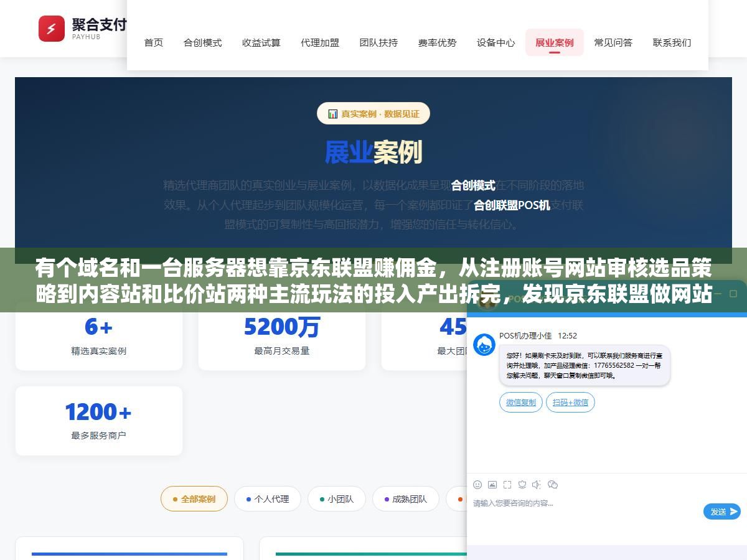The image size is (747, 560).
Task: Click the 合创联盟POS机 overlay link
Action: pos(512,205)
